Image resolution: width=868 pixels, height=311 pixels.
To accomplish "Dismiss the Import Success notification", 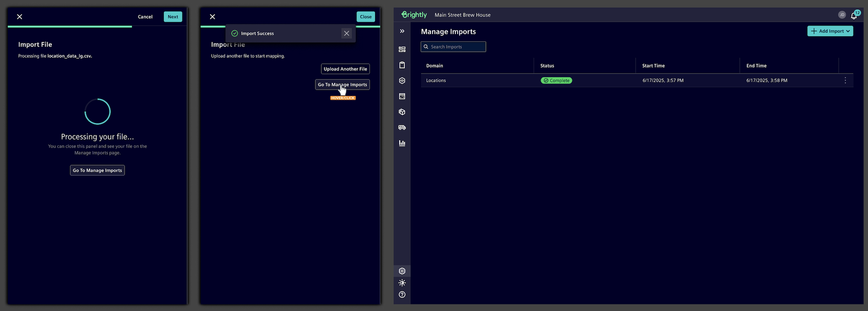I will point(347,33).
